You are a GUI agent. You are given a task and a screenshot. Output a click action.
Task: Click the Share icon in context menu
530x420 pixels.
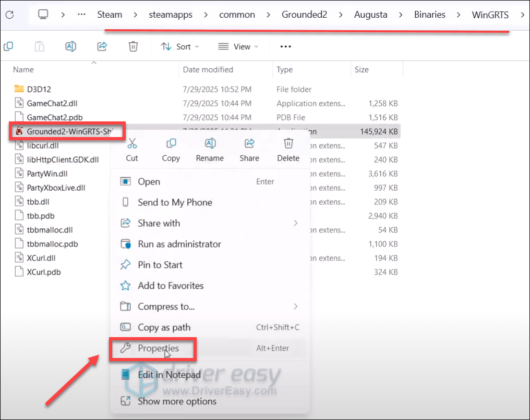[249, 143]
